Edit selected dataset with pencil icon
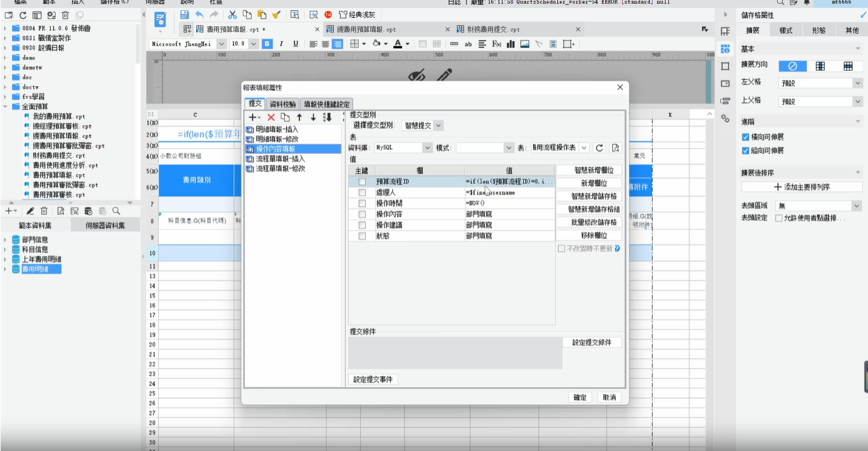The height and width of the screenshot is (451, 868). click(x=30, y=211)
